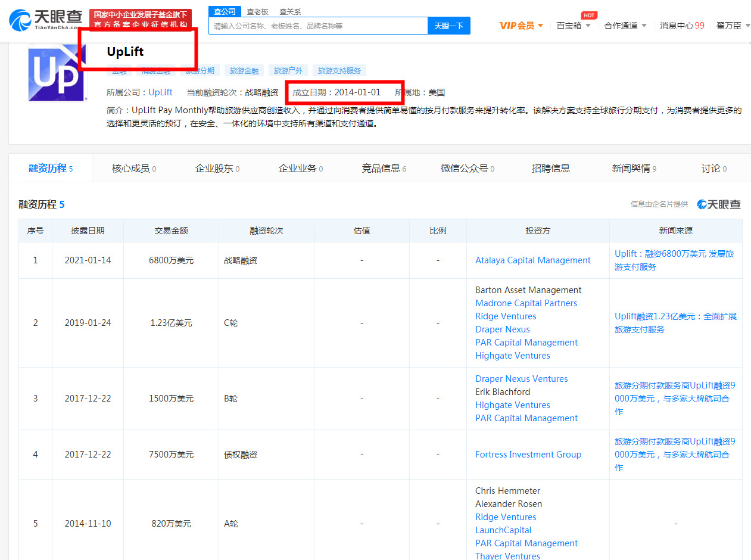Open LaunchCapital investor link
Viewport: 751px width, 560px height.
click(503, 530)
